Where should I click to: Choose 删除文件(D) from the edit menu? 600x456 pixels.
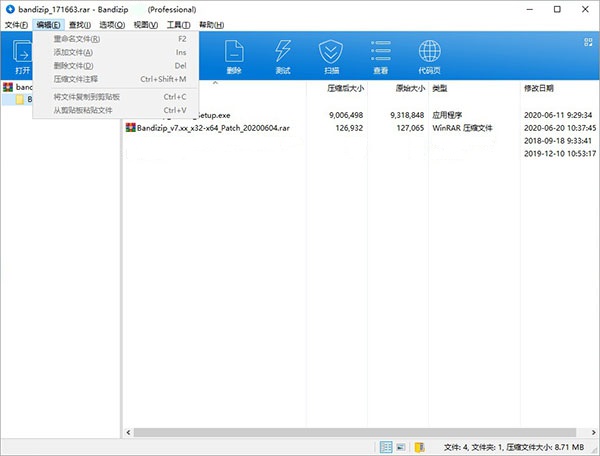tap(116, 66)
